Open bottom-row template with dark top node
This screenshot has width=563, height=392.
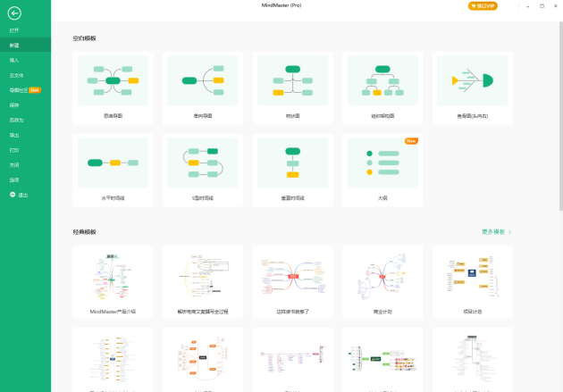pyautogui.click(x=473, y=359)
